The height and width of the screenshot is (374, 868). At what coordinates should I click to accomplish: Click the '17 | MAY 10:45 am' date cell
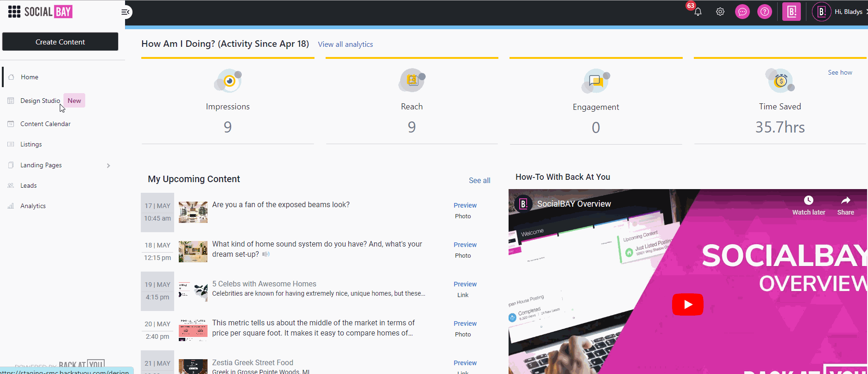(157, 212)
